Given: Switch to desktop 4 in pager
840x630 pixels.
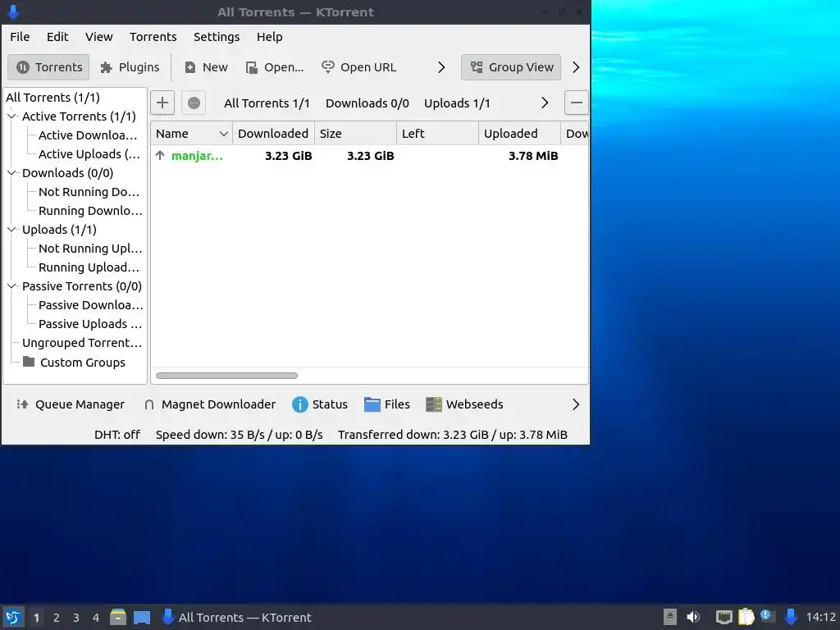Looking at the screenshot, I should click(x=96, y=618).
